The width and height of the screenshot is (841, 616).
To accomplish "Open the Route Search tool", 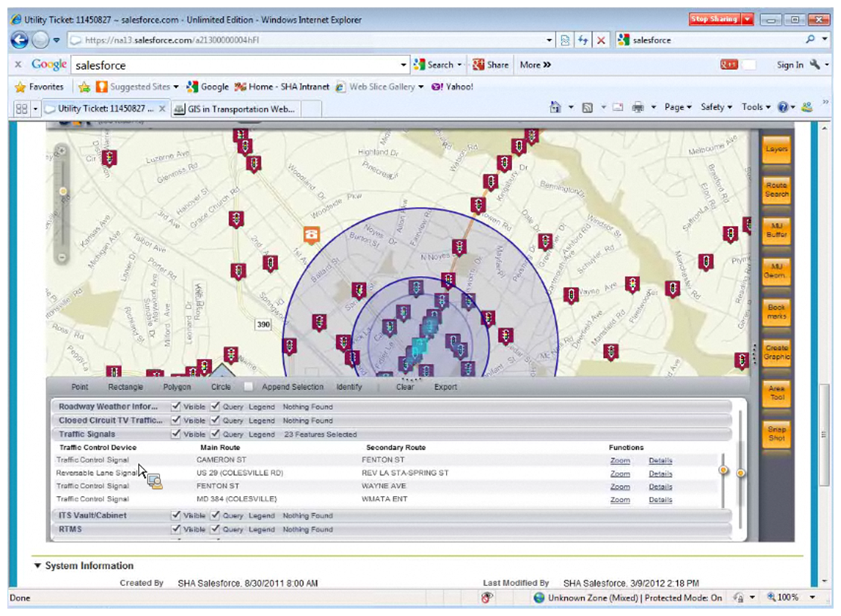I will click(776, 189).
